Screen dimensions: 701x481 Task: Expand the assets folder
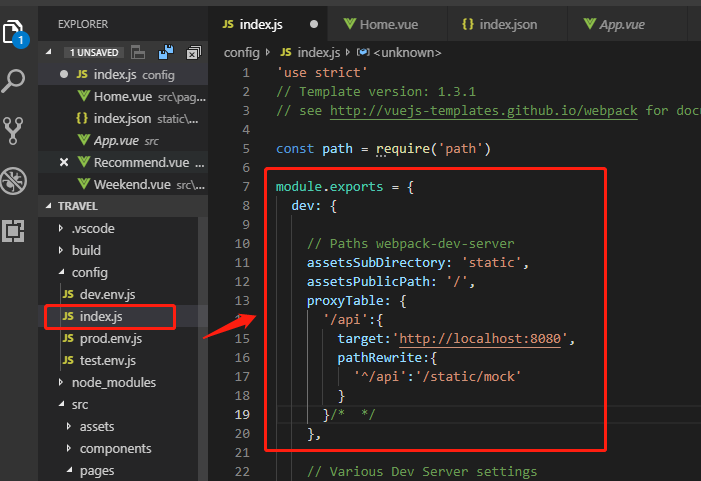(69, 426)
